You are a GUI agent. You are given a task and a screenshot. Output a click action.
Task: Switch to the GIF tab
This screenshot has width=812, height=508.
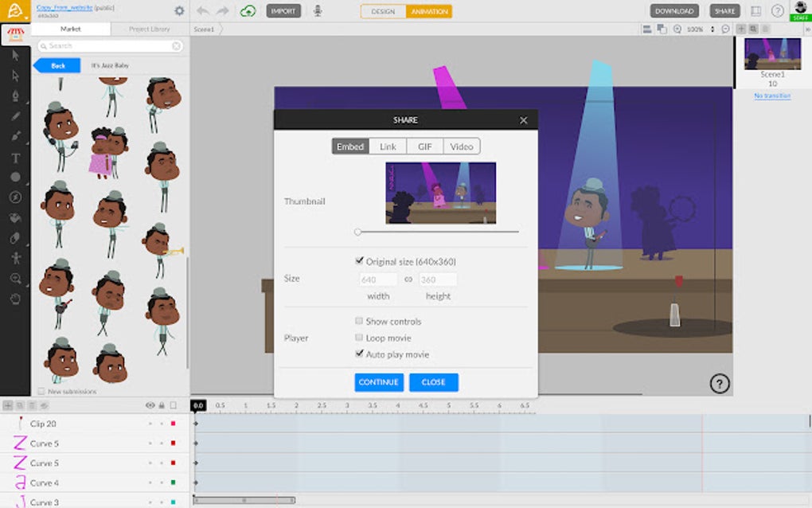coord(424,146)
